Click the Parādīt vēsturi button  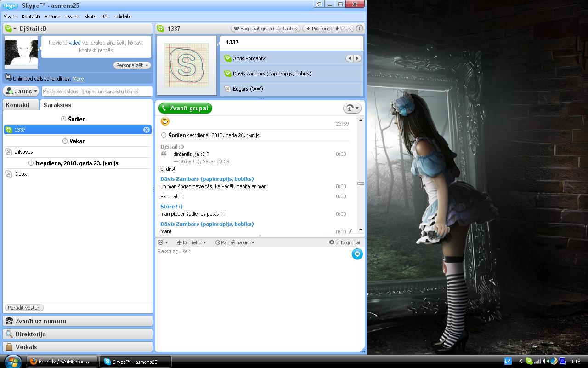(24, 308)
